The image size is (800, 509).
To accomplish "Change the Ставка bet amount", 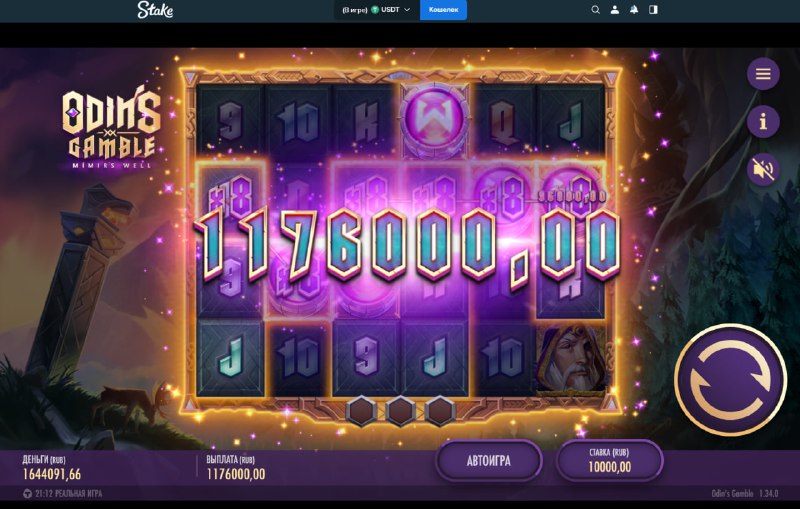I will (x=610, y=461).
